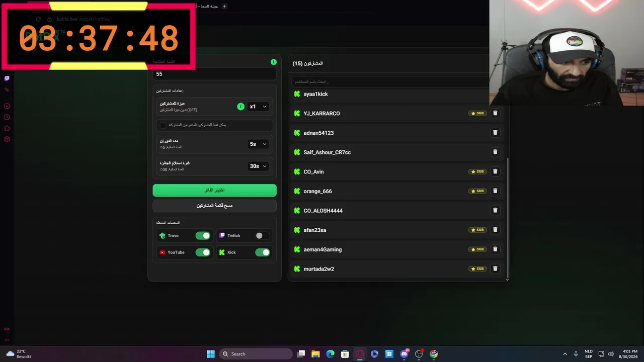The image size is (644, 362).
Task: Open the taskbar clock showing 4:01 PM
Action: [x=630, y=354]
